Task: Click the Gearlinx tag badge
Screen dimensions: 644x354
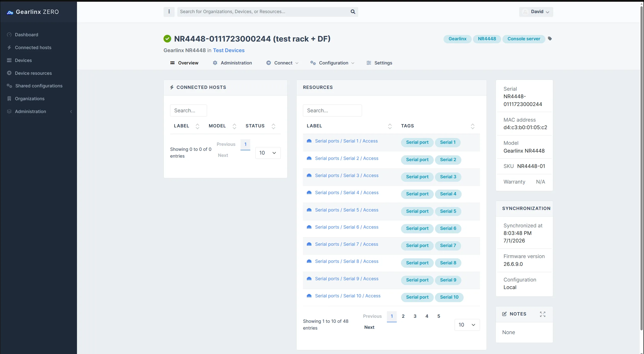Action: 457,39
